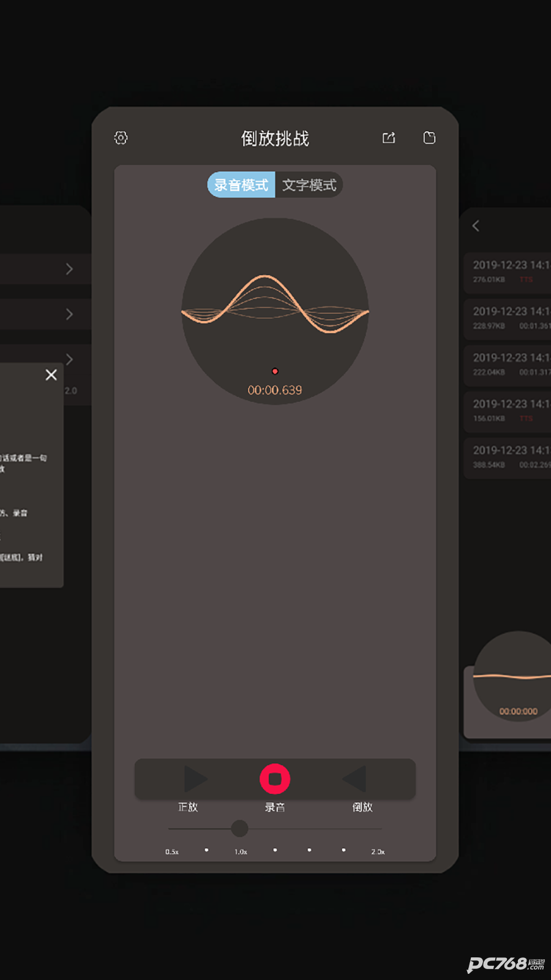Switch to 录音模式 recording mode

point(241,185)
